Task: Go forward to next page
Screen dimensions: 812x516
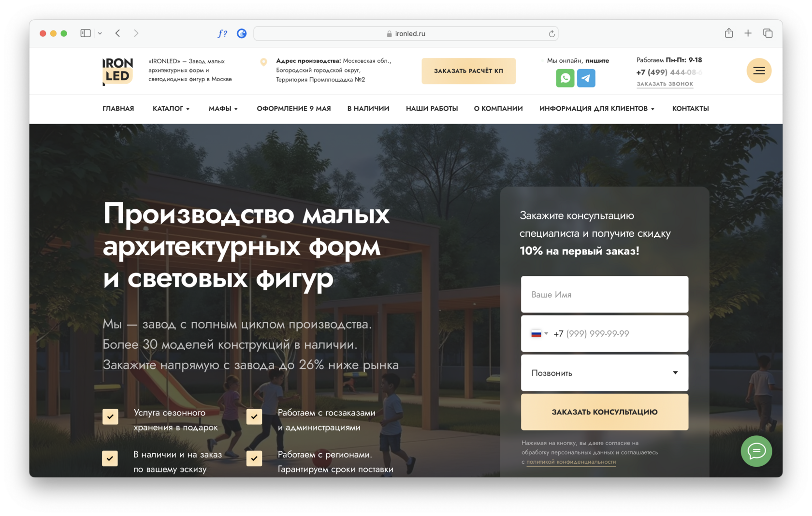Action: [x=136, y=33]
